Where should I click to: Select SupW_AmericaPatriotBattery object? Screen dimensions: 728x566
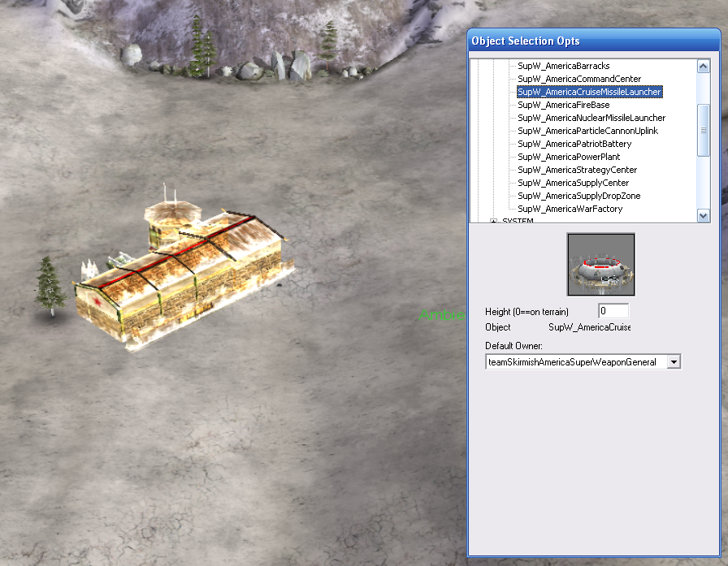point(574,144)
